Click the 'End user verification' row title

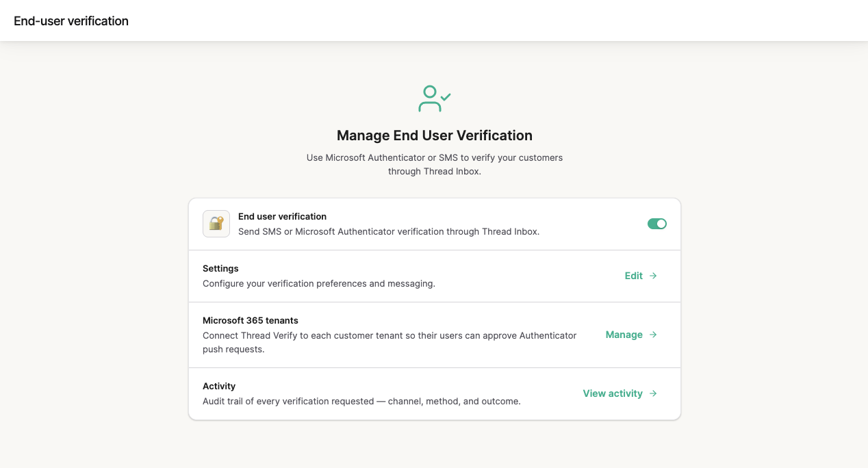pyautogui.click(x=282, y=216)
